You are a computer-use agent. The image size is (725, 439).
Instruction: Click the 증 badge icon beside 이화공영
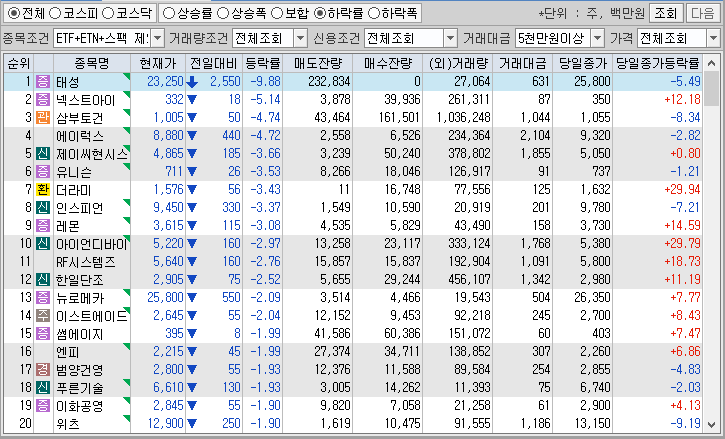43,406
